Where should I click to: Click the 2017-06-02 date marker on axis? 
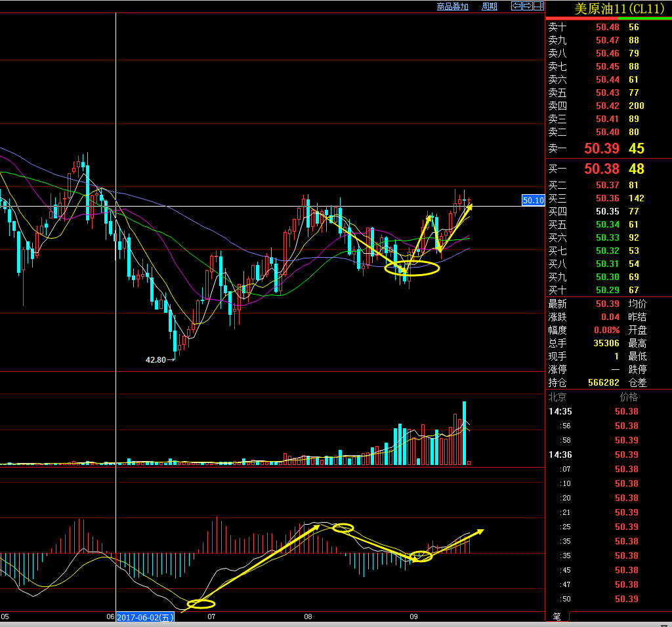[145, 617]
